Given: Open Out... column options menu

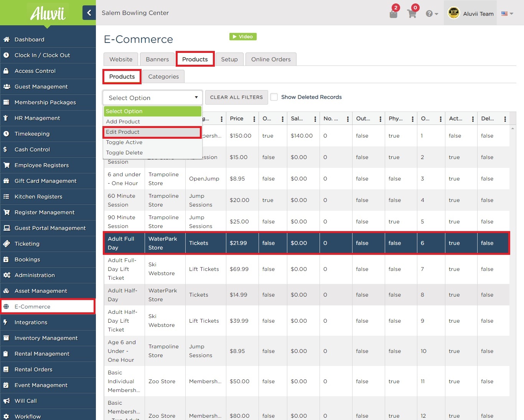Looking at the screenshot, I should tap(380, 119).
